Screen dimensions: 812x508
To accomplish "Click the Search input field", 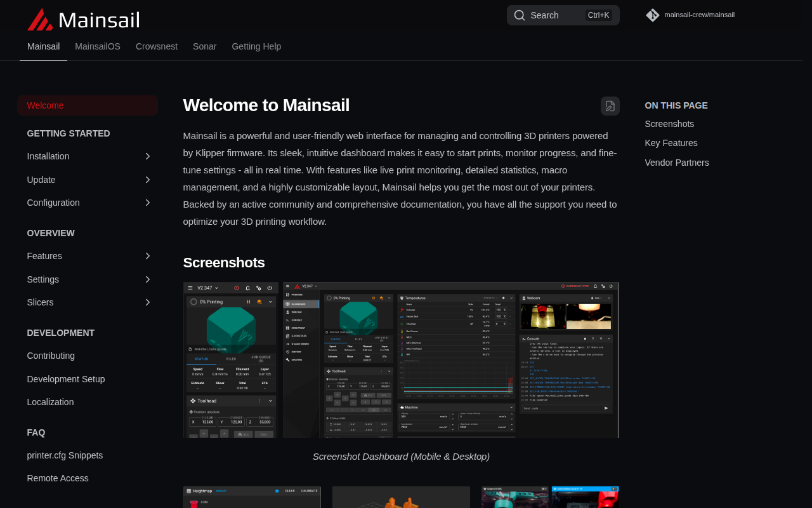I will tap(563, 15).
